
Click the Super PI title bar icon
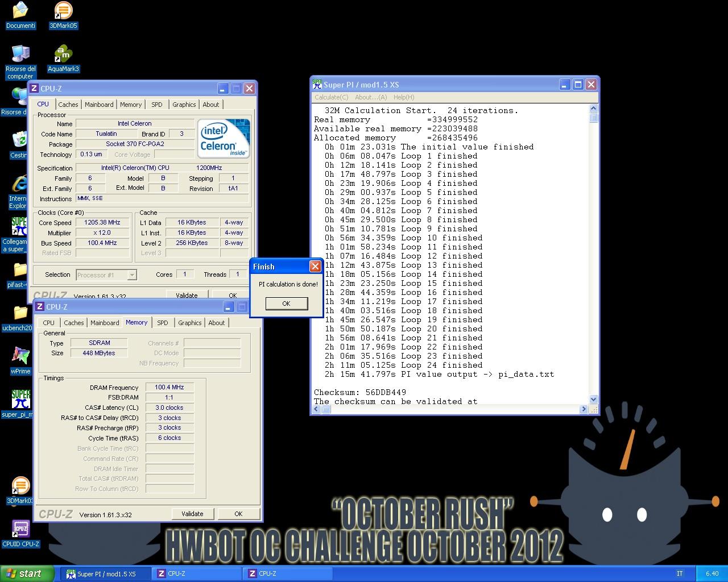pyautogui.click(x=317, y=84)
